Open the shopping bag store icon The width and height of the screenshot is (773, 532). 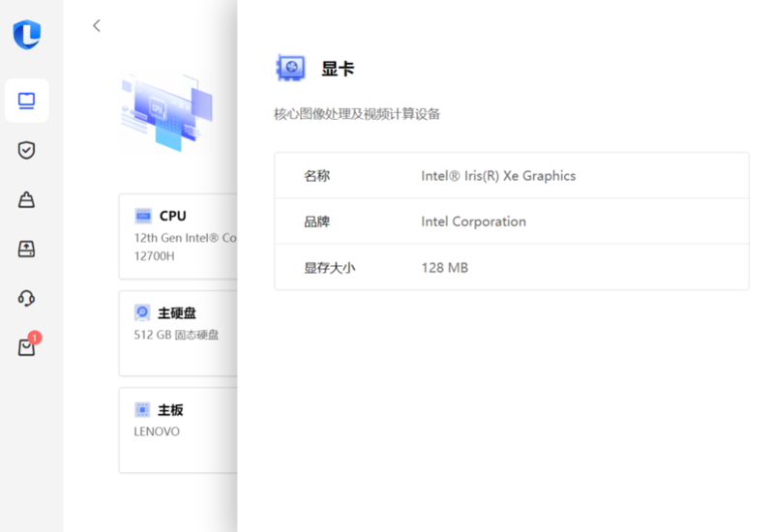[x=26, y=347]
